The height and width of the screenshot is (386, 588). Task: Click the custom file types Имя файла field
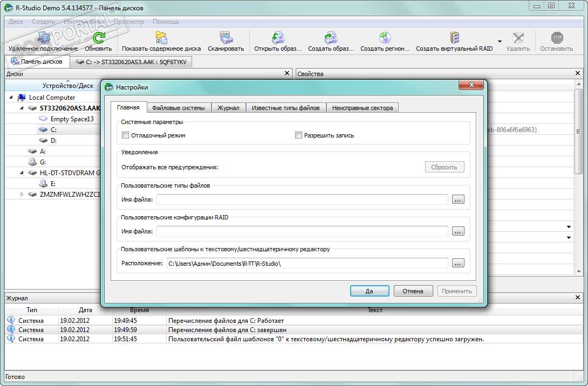[302, 199]
